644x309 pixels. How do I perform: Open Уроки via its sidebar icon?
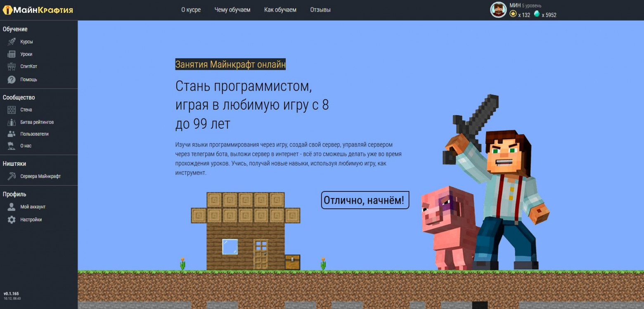pos(11,54)
